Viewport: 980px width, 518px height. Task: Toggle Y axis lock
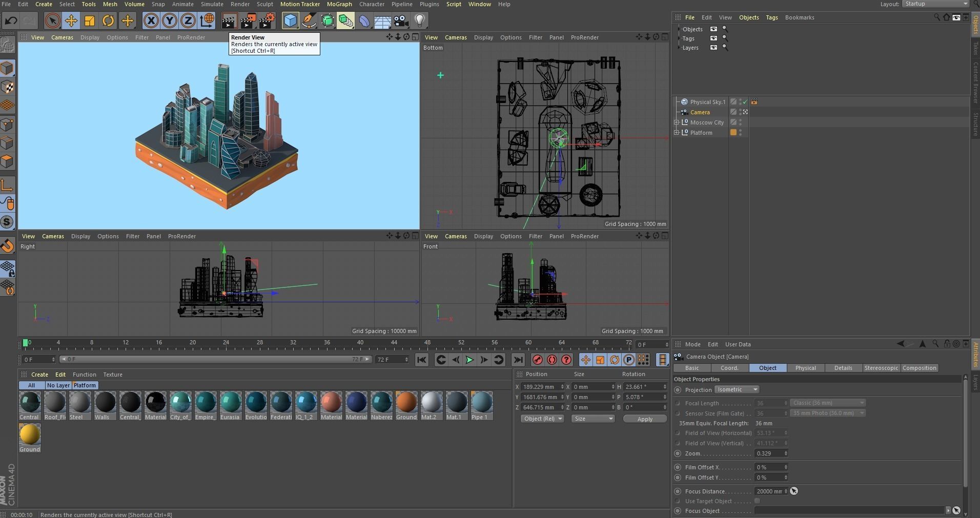pyautogui.click(x=169, y=20)
